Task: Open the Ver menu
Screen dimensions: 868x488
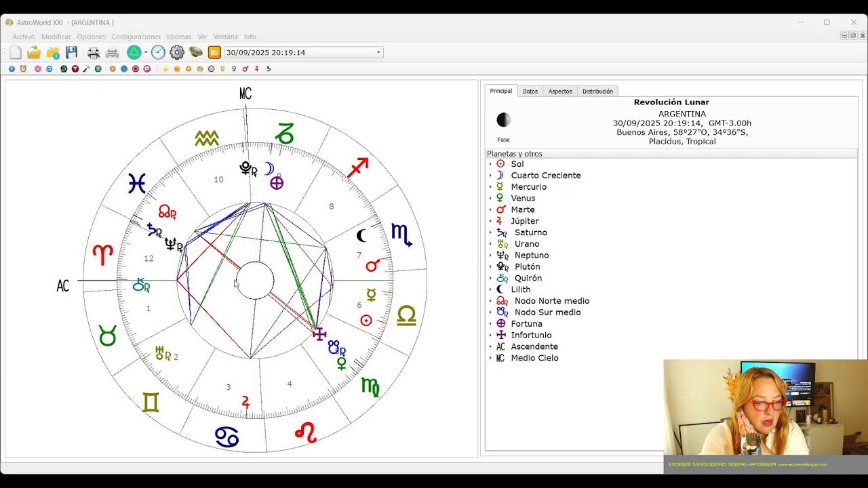Action: click(x=202, y=37)
